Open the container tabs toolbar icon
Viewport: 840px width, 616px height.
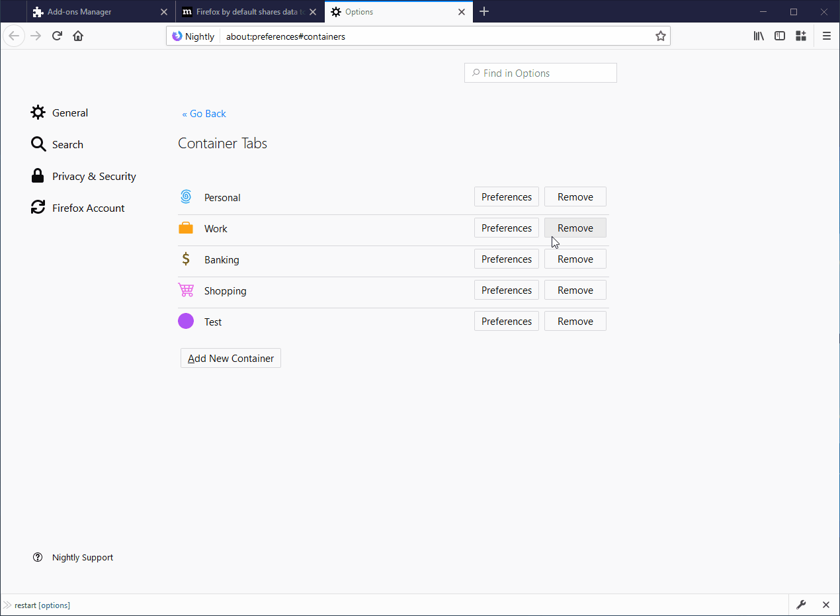(x=801, y=36)
